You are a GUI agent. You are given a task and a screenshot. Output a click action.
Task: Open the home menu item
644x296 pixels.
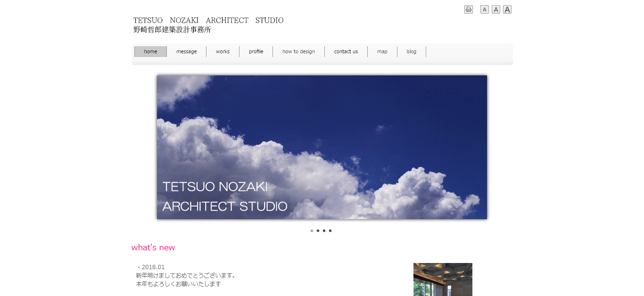pos(150,51)
